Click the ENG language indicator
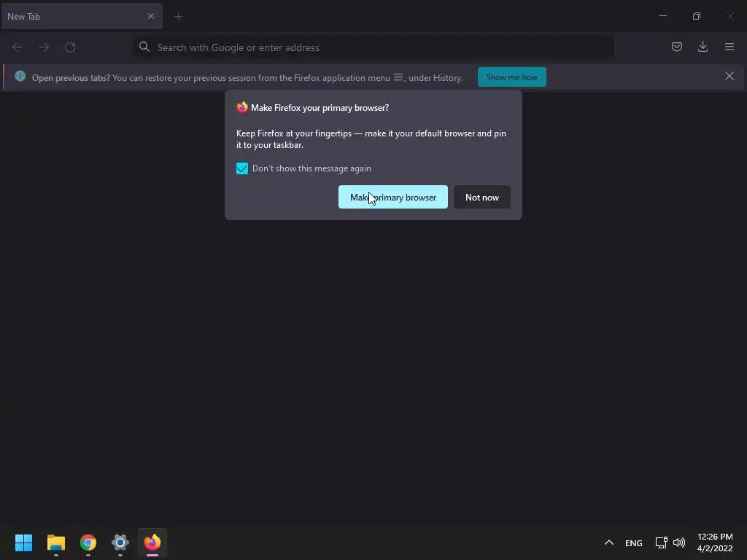Image resolution: width=747 pixels, height=560 pixels. click(x=634, y=542)
